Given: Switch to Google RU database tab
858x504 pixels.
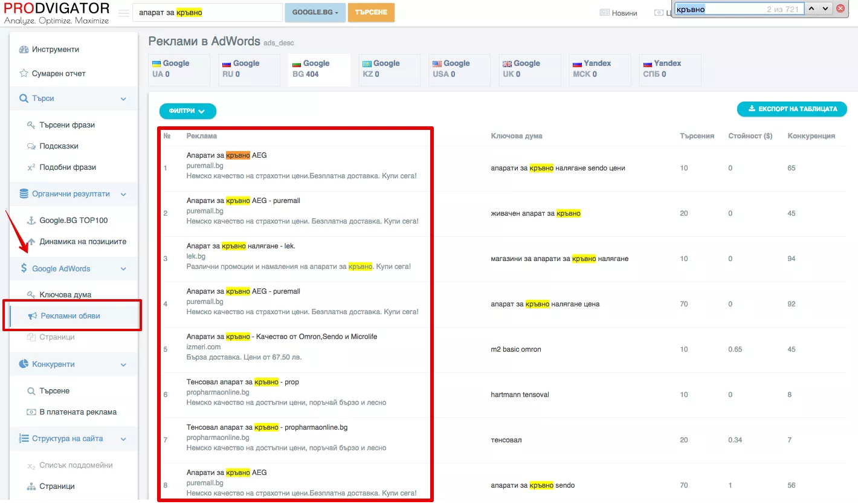Looking at the screenshot, I should click(x=249, y=69).
